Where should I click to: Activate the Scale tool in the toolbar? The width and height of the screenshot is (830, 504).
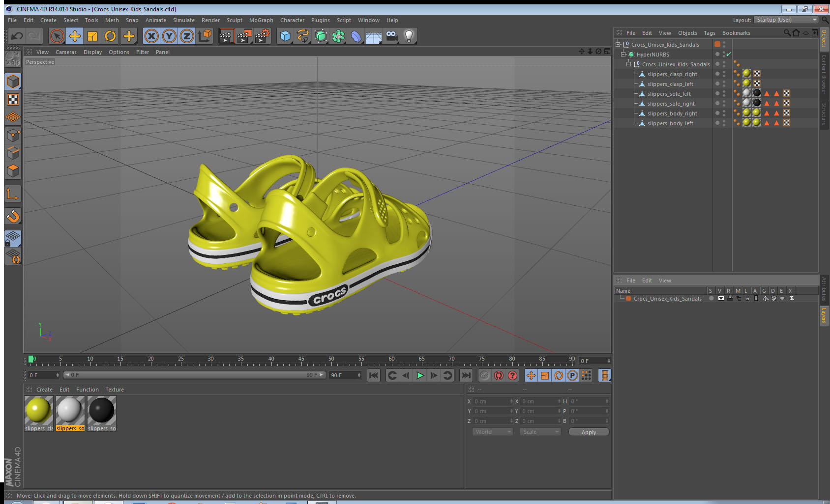(x=92, y=36)
